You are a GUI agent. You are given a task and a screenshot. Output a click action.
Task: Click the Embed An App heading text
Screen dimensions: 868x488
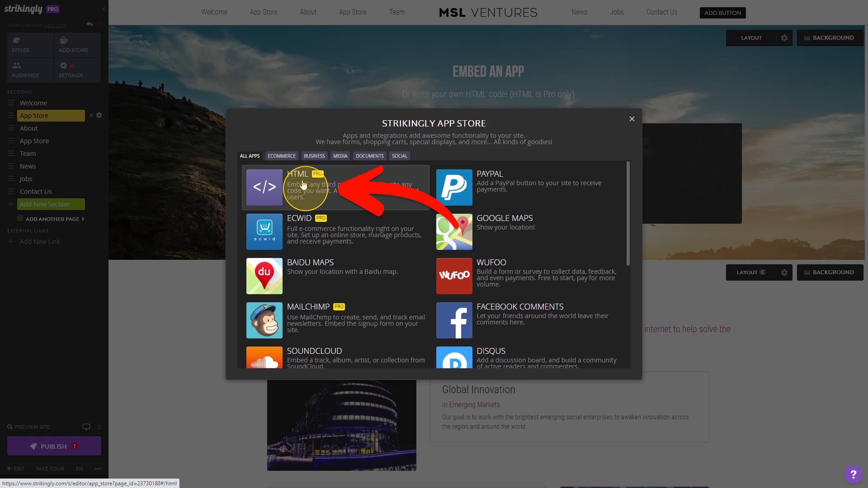[x=488, y=71]
